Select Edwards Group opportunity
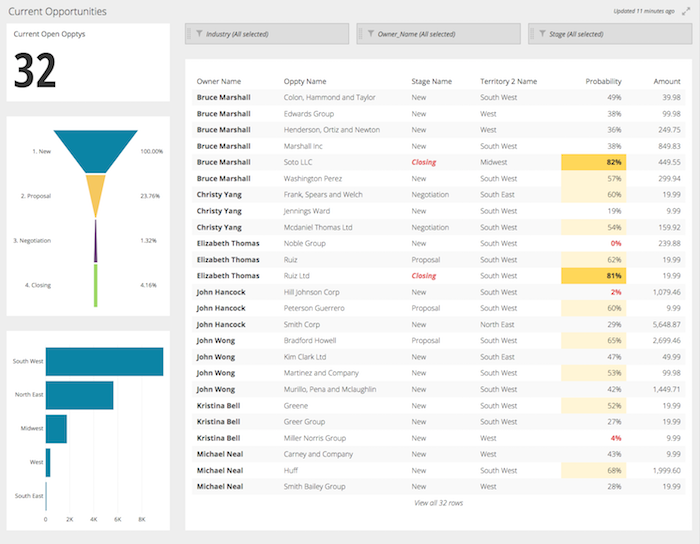The image size is (700, 544). point(308,114)
